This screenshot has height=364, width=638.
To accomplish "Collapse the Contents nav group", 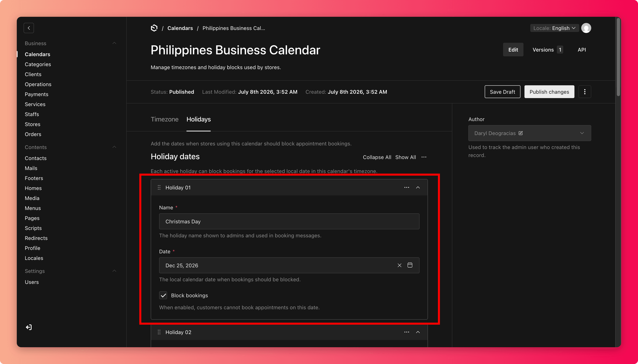I will click(x=114, y=147).
